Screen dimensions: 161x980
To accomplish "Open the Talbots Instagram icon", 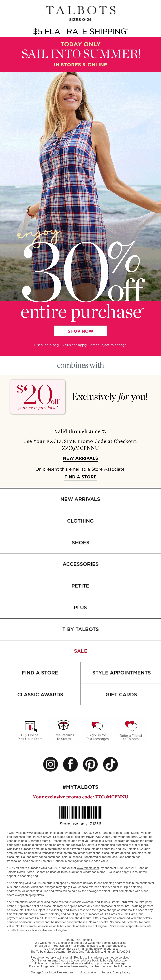I will point(51,764).
